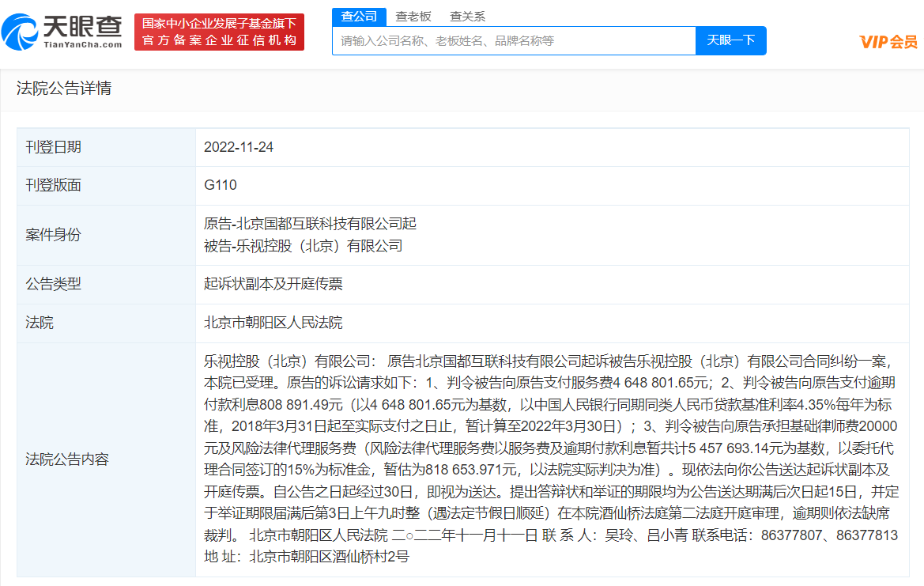Open the VIP会员 link

point(888,42)
